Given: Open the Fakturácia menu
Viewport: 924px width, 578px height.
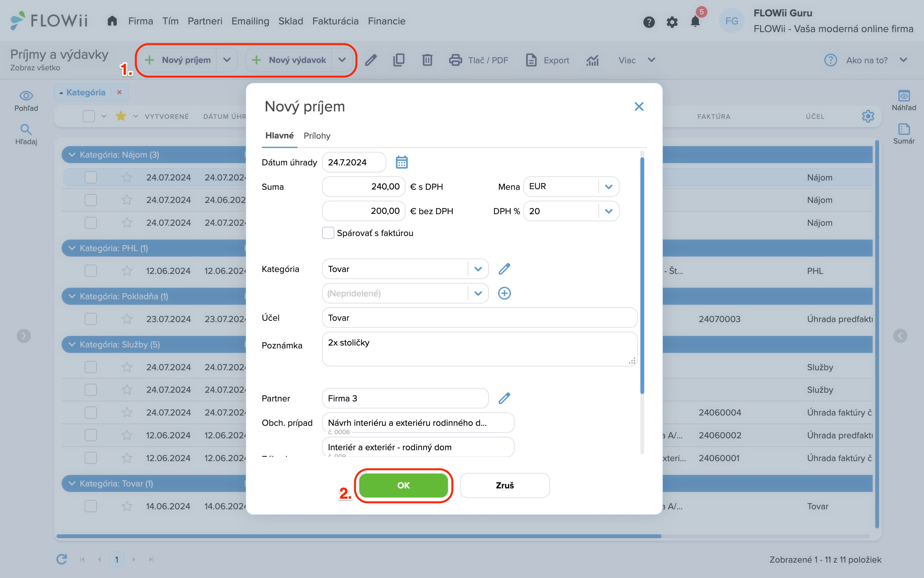Looking at the screenshot, I should click(335, 21).
